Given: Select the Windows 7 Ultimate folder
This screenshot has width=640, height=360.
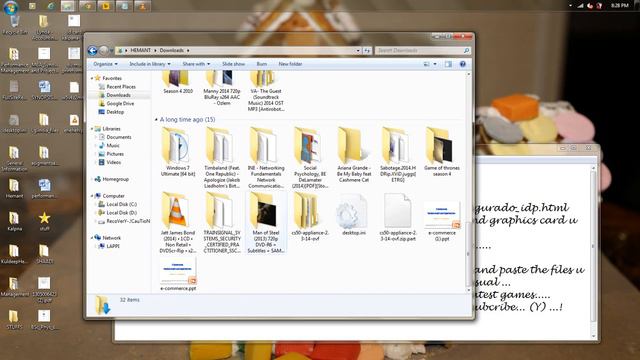Looking at the screenshot, I should [x=178, y=152].
